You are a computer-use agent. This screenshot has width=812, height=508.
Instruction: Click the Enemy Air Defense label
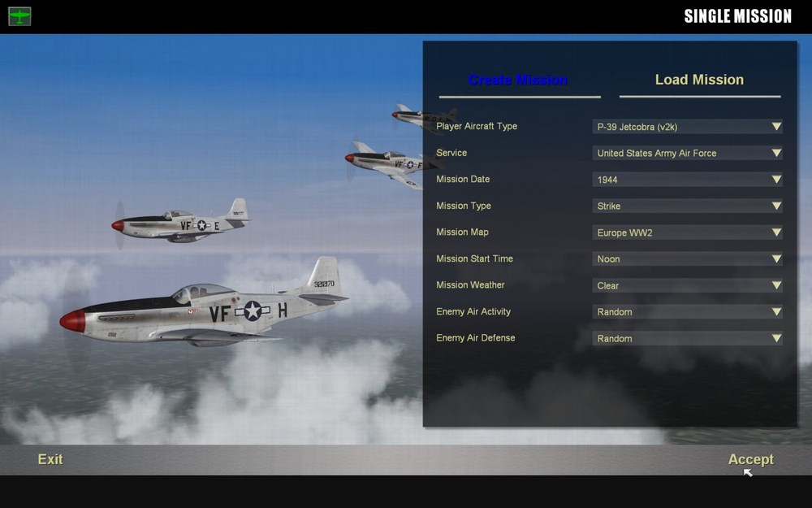click(475, 338)
